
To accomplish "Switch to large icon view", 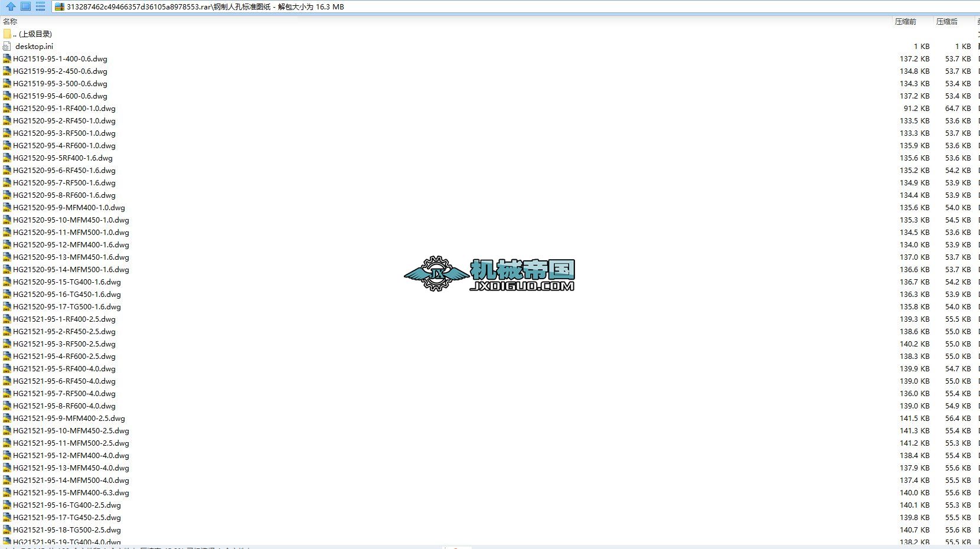I will (25, 6).
